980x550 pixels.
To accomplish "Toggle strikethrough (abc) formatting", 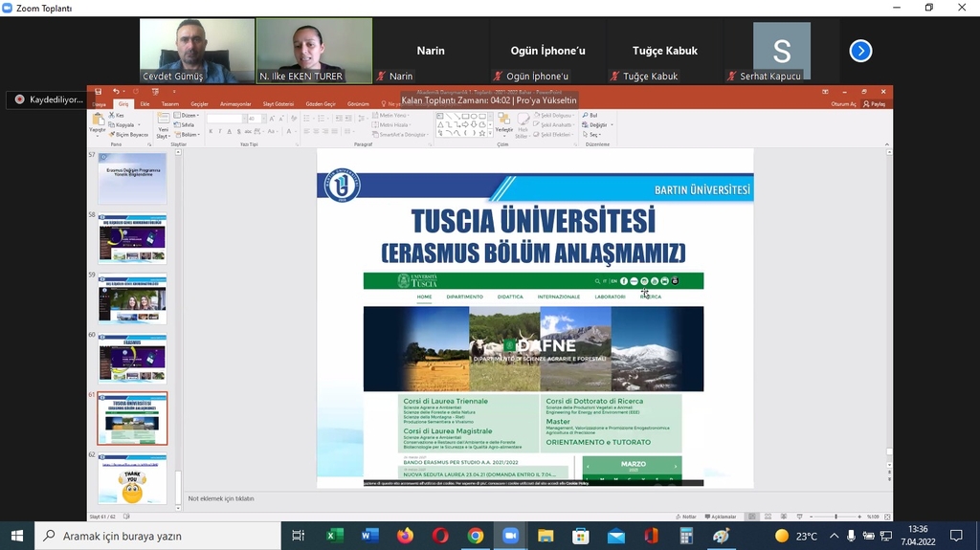I will [x=248, y=131].
